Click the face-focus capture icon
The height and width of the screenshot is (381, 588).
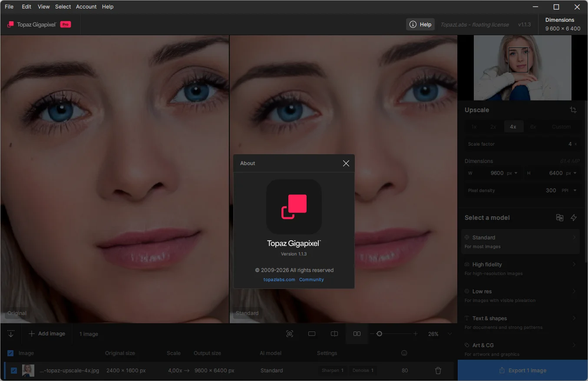point(290,334)
